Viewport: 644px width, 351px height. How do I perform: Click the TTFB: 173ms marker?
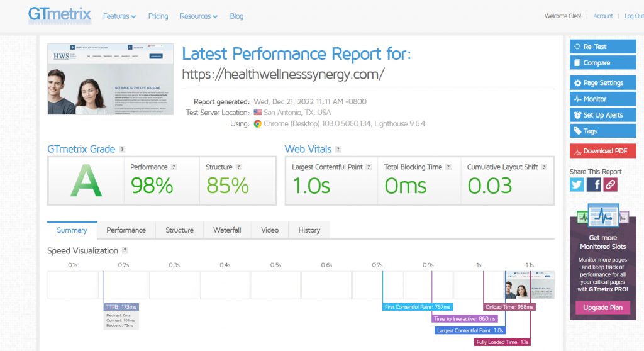coord(121,307)
